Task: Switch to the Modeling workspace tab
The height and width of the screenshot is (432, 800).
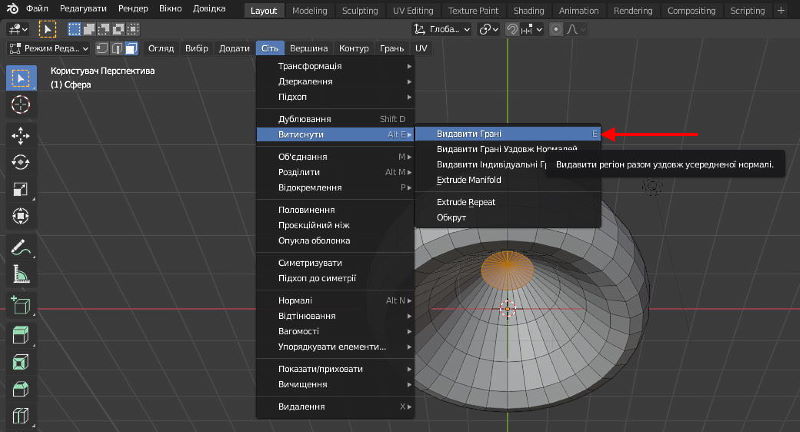Action: (x=310, y=11)
